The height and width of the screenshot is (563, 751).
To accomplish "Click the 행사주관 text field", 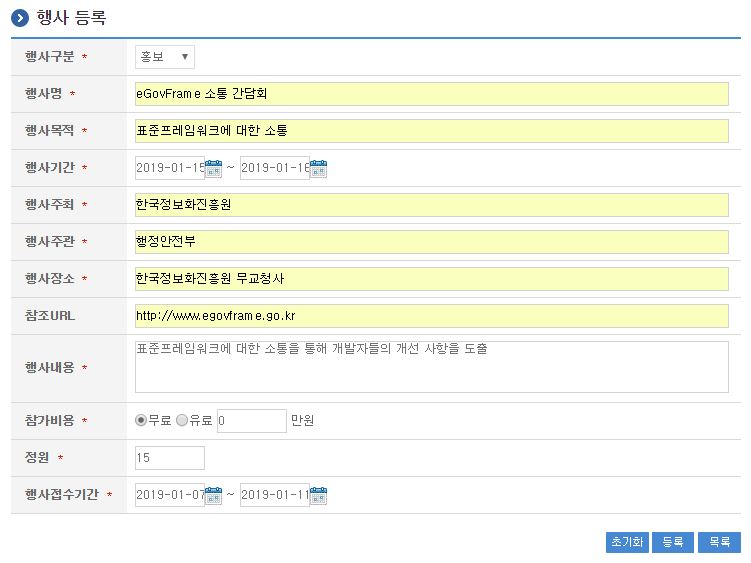I will pos(431,242).
